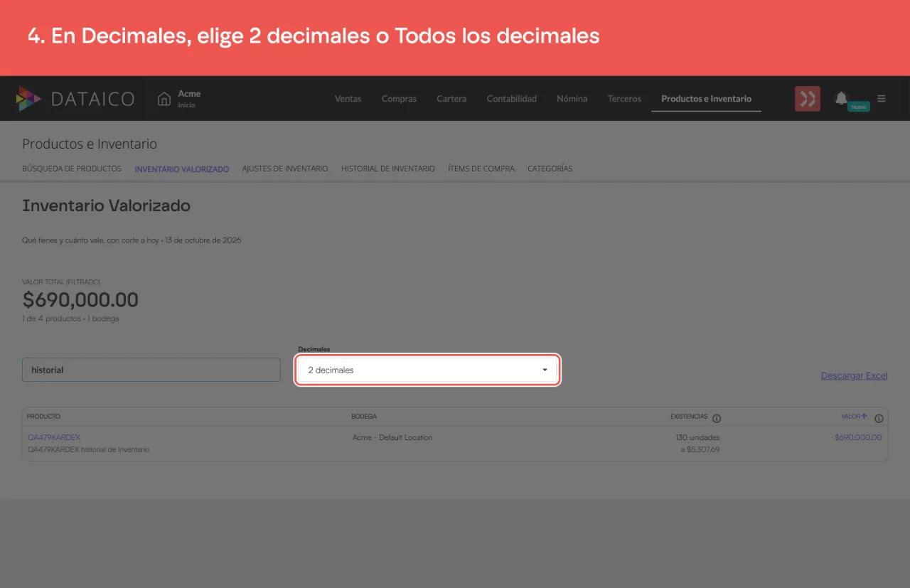910x588 pixels.
Task: Click the Bodega column header
Action: (x=364, y=416)
